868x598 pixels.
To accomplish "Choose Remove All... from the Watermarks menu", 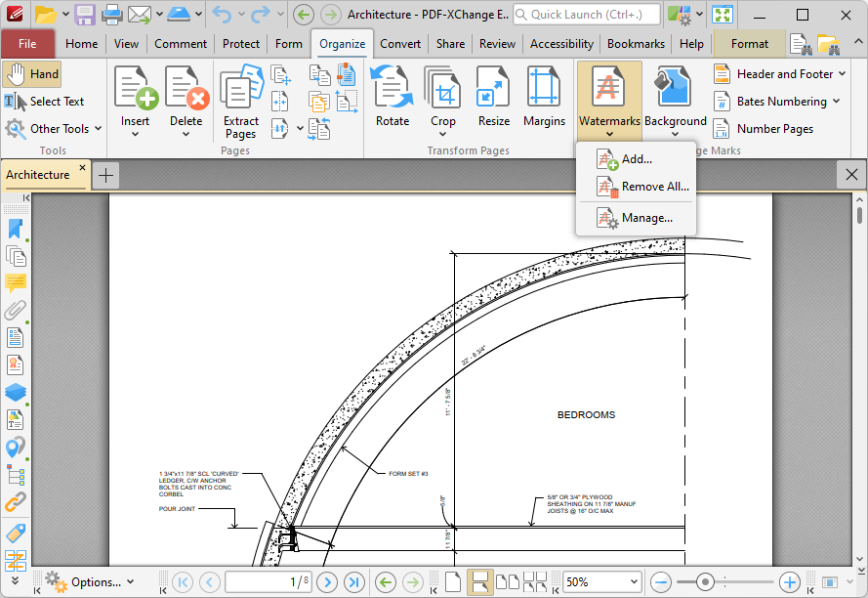I will coord(636,187).
